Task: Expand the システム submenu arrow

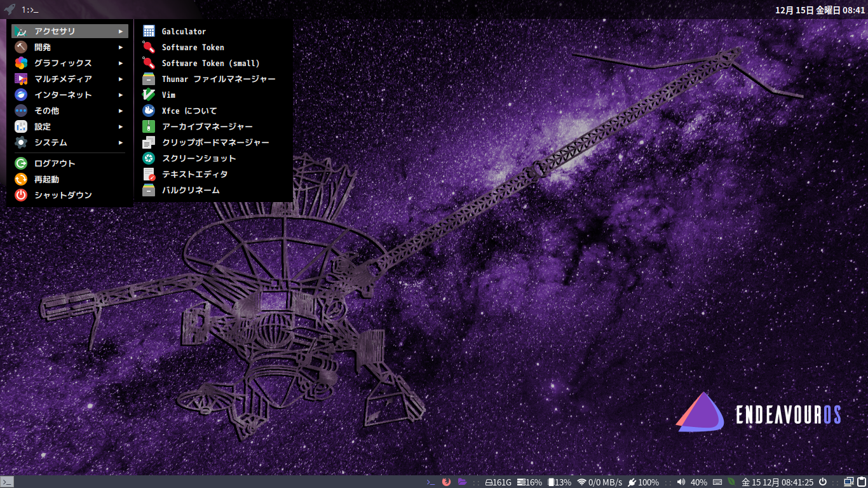Action: (121, 142)
